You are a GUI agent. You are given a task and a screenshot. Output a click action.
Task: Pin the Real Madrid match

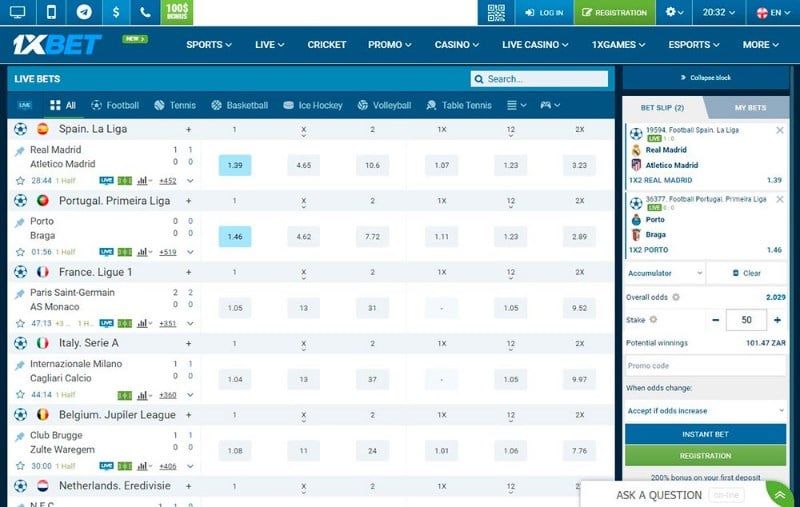coord(19,151)
